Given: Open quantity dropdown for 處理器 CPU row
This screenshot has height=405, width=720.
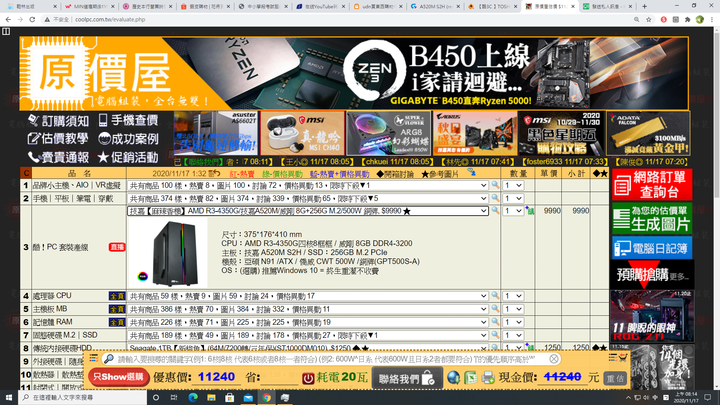Looking at the screenshot, I should pyautogui.click(x=512, y=296).
